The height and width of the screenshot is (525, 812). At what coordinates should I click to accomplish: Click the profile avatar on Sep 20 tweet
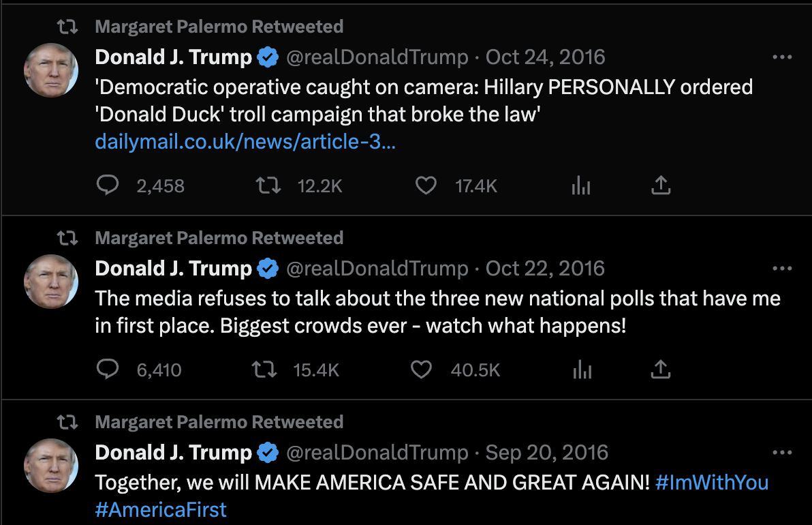[x=51, y=465]
